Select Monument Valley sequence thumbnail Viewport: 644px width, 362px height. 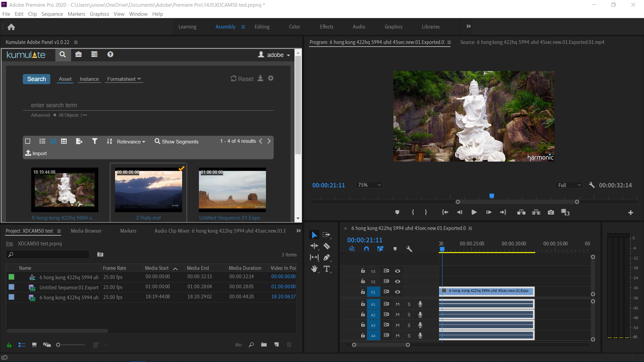coord(232,190)
